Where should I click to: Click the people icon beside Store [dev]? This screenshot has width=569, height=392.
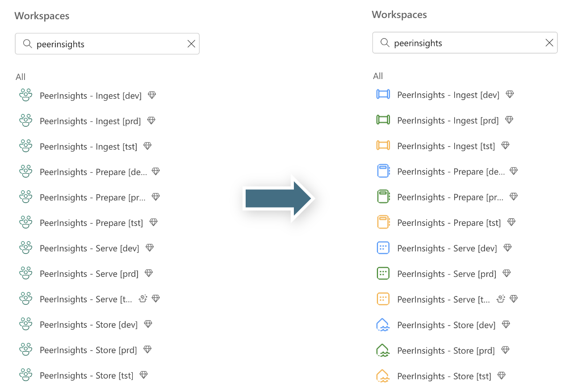point(26,324)
